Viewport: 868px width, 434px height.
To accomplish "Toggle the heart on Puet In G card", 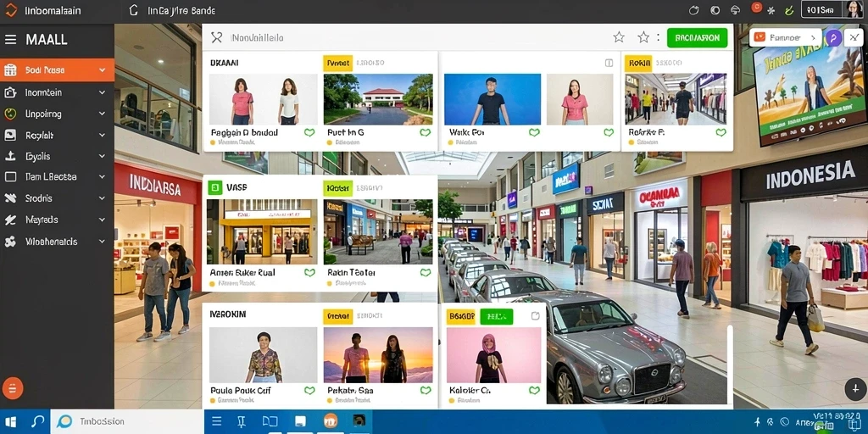I will point(426,132).
